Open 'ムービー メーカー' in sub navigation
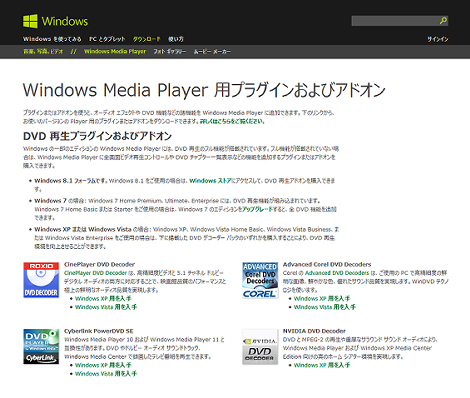Image resolution: width=470 pixels, height=398 pixels. pos(212,51)
